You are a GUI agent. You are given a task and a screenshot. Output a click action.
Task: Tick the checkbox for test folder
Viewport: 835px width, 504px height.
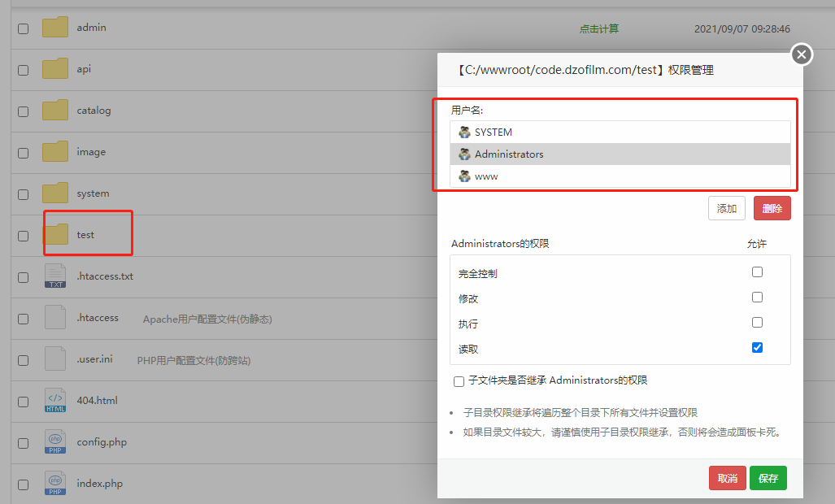coord(24,237)
